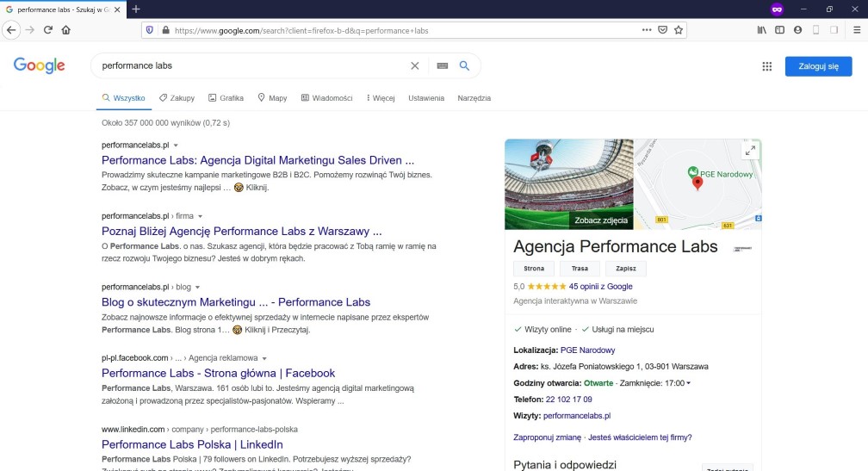
Task: Open Ustawienia search settings
Action: (x=426, y=98)
